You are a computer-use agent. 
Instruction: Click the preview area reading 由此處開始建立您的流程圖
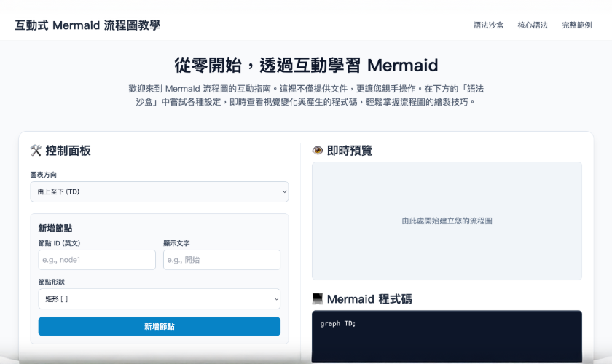click(x=447, y=221)
